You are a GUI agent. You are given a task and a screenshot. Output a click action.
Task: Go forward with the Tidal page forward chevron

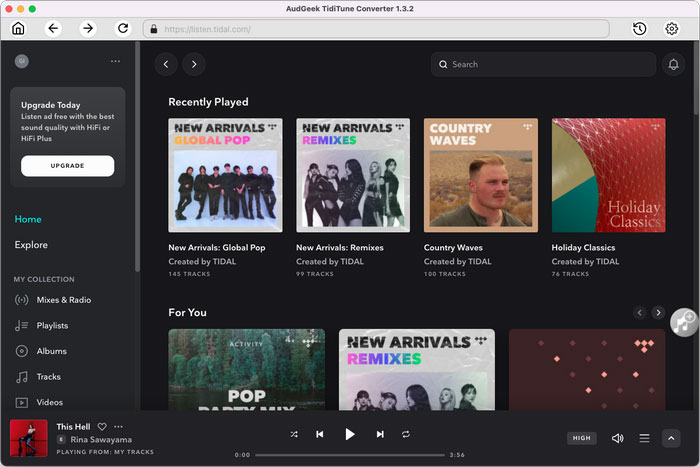click(194, 64)
